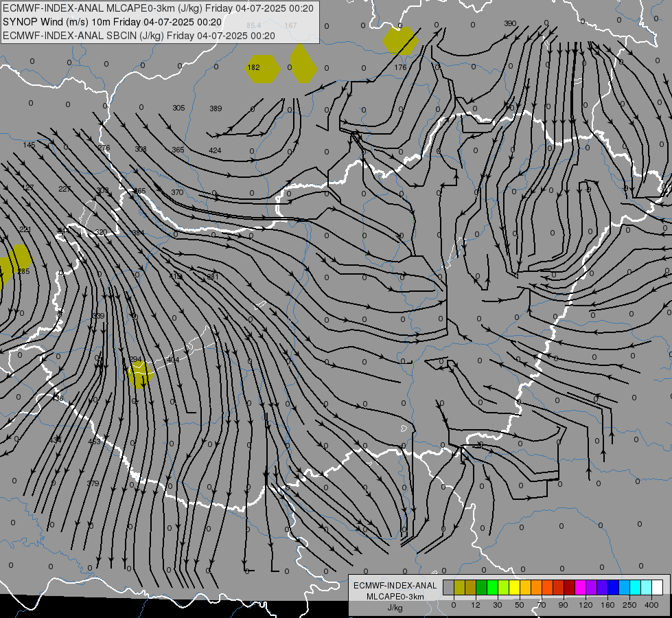The height and width of the screenshot is (618, 672).
Task: Click the lime yellow-green legend swatch
Action: point(503,588)
